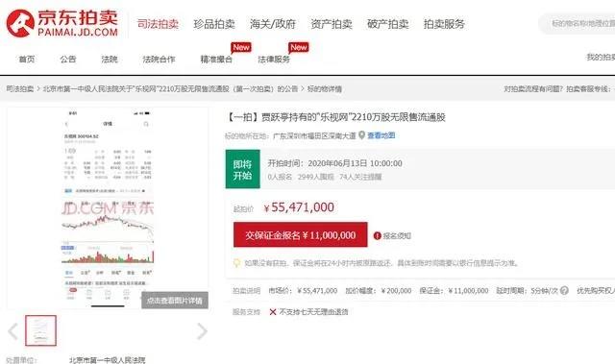Click the map location pin icon
This screenshot has height=364, width=615.
[361, 135]
